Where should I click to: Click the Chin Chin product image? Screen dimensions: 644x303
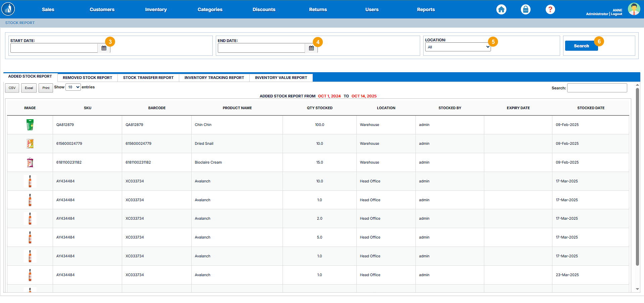tap(30, 125)
